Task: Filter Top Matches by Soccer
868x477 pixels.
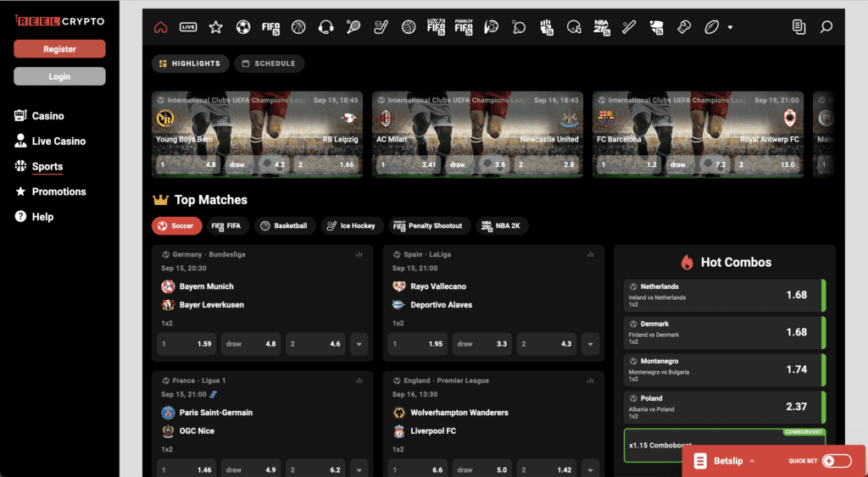Action: tap(176, 225)
